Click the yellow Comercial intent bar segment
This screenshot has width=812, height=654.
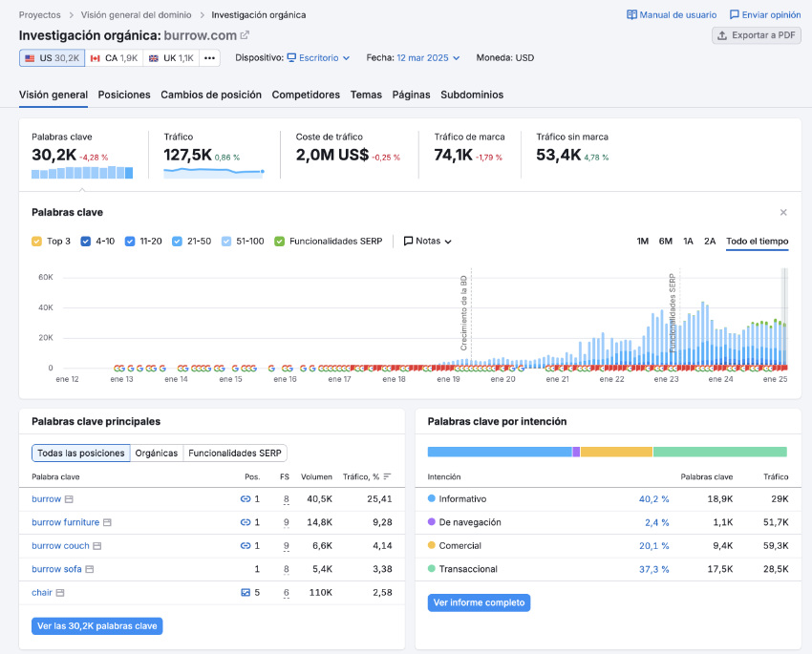click(616, 452)
